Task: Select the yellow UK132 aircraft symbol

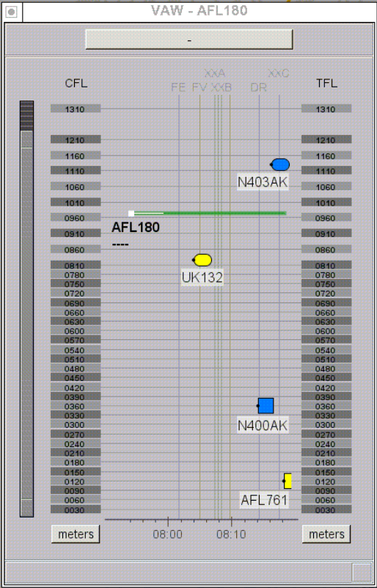Action: [202, 260]
